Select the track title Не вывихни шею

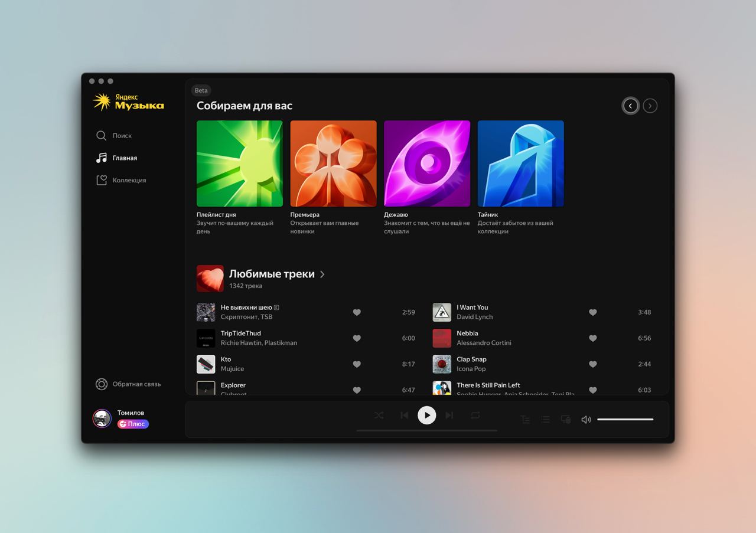246,308
